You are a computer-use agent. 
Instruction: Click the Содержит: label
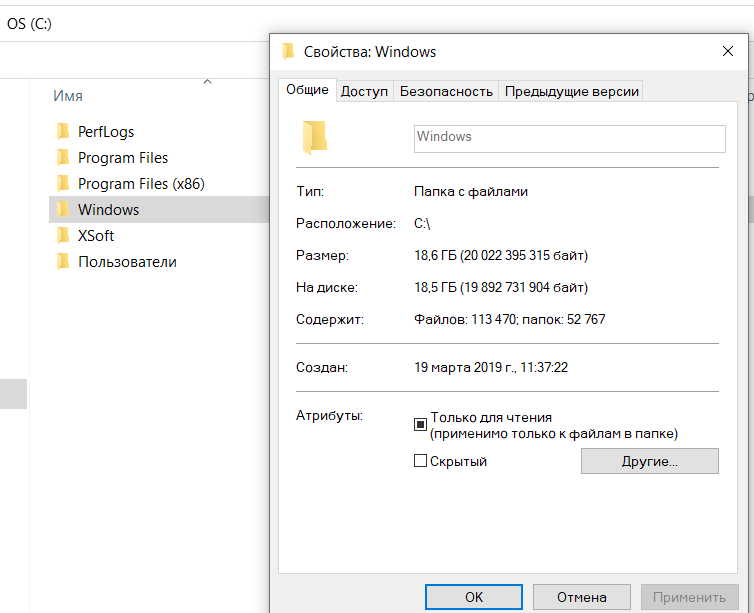(x=330, y=319)
